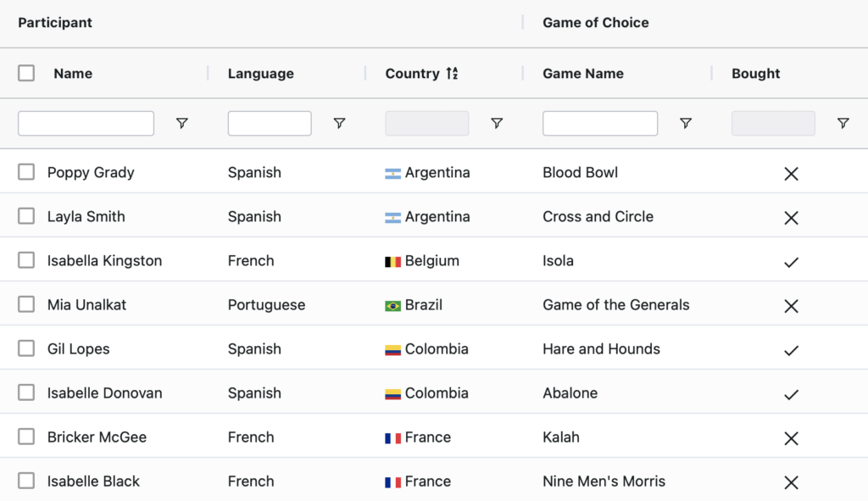Viewport: 868px width, 501px height.
Task: Click the Game Name column header
Action: [x=582, y=74]
